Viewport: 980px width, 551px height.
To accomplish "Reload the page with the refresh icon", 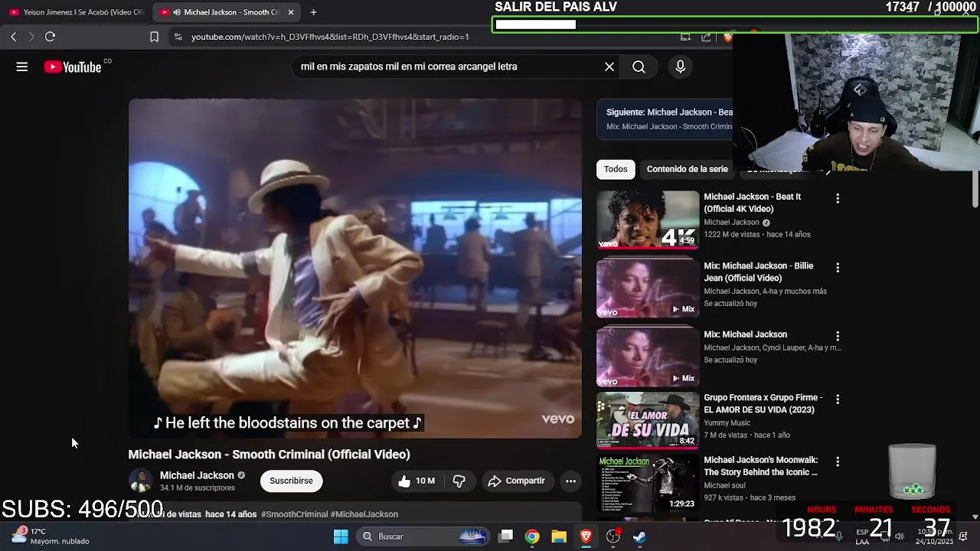I will pyautogui.click(x=50, y=36).
